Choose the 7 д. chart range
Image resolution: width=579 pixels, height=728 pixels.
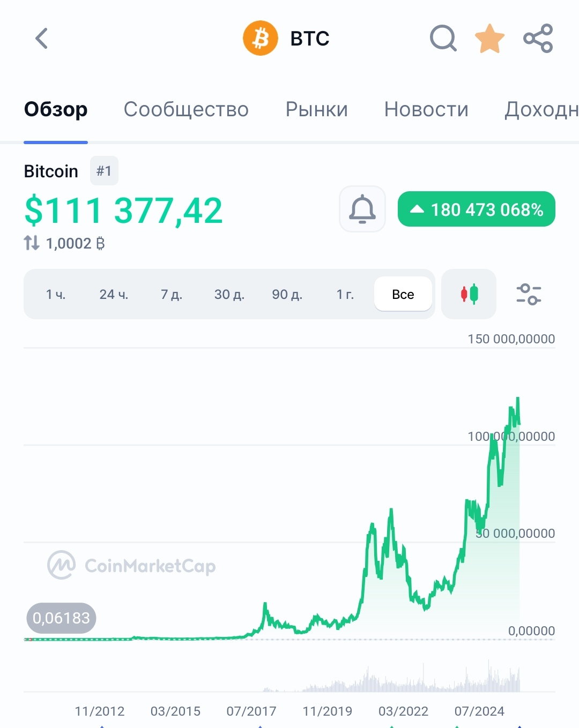pyautogui.click(x=172, y=294)
